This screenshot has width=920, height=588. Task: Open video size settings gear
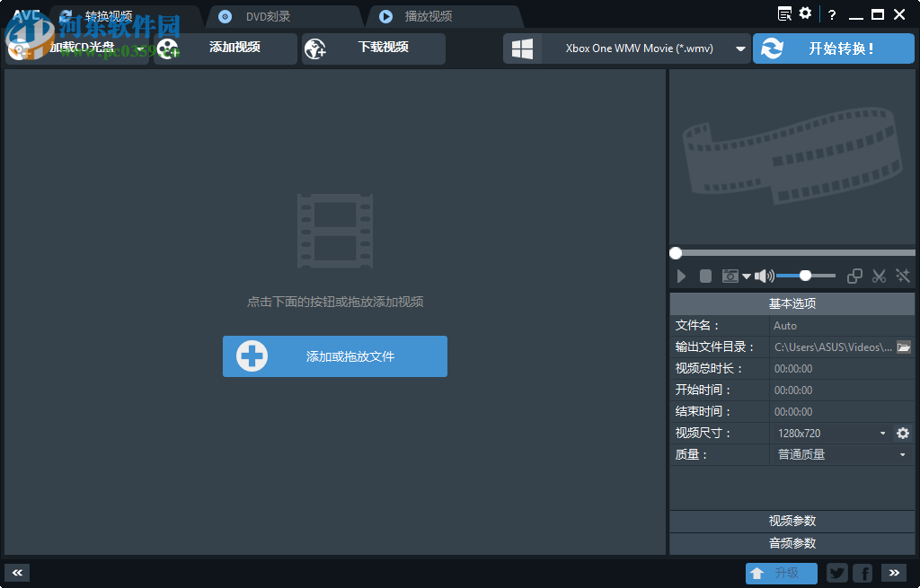tap(903, 433)
